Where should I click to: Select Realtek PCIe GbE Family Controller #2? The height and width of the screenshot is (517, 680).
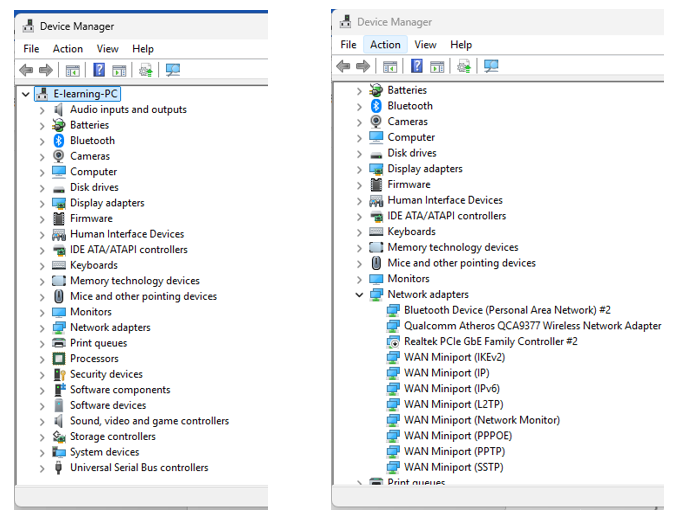point(490,341)
